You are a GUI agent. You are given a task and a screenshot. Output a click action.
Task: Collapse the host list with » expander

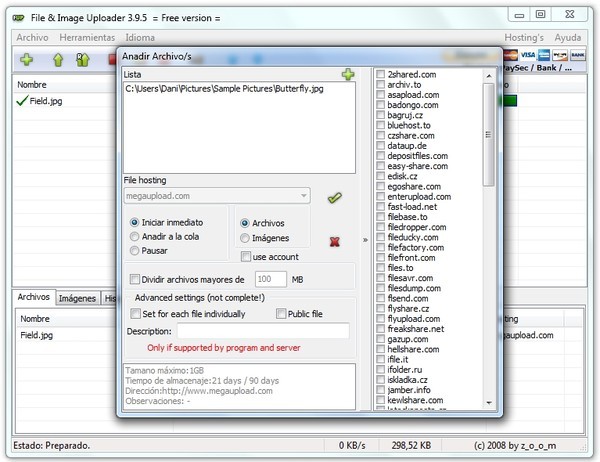pos(365,240)
